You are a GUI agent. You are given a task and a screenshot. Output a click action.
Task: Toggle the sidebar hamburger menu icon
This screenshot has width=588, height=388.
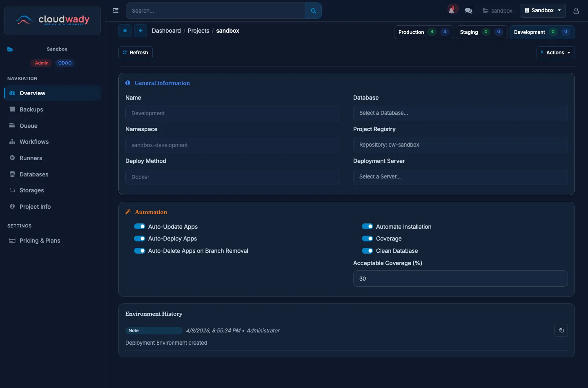point(116,11)
